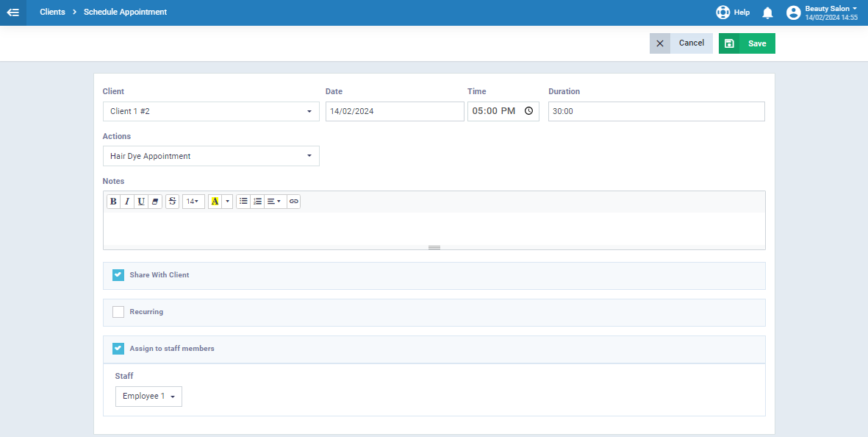Go to Clients breadcrumb

click(52, 13)
